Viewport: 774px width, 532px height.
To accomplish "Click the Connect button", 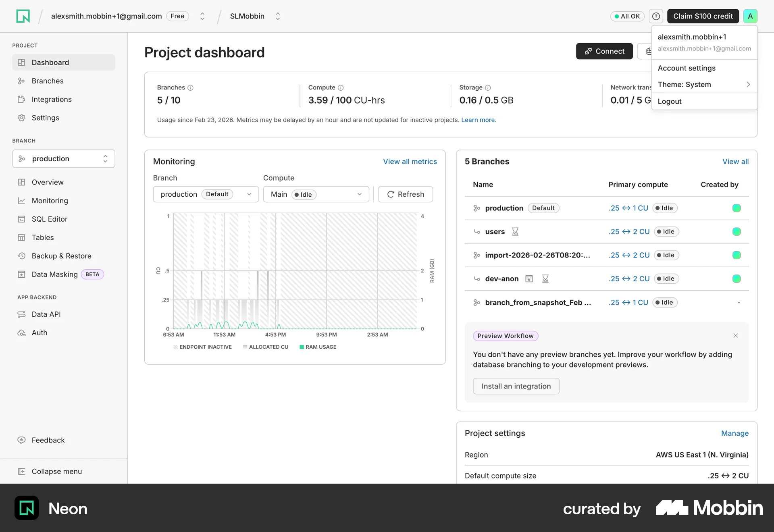I will [x=604, y=51].
